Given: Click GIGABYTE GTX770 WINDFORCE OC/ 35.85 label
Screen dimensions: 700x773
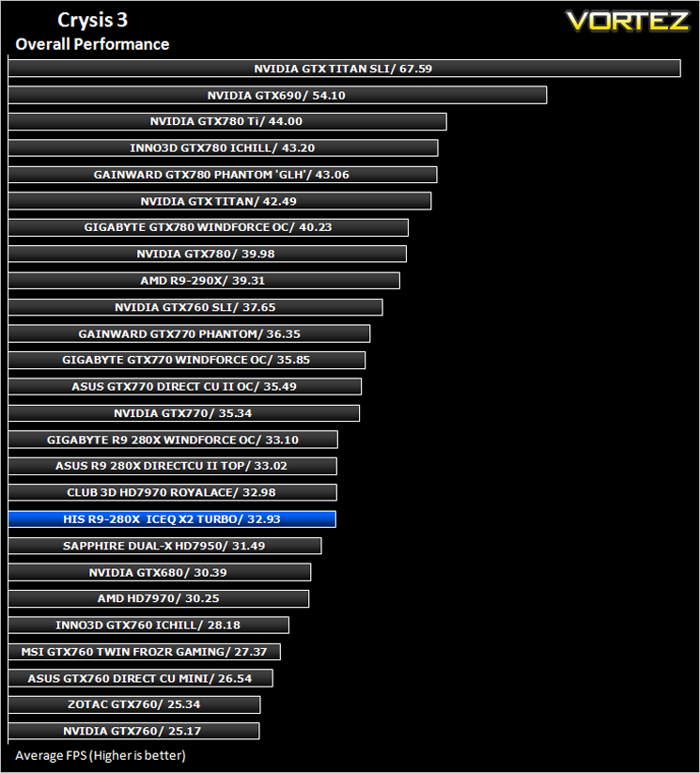Looking at the screenshot, I should pyautogui.click(x=186, y=360).
